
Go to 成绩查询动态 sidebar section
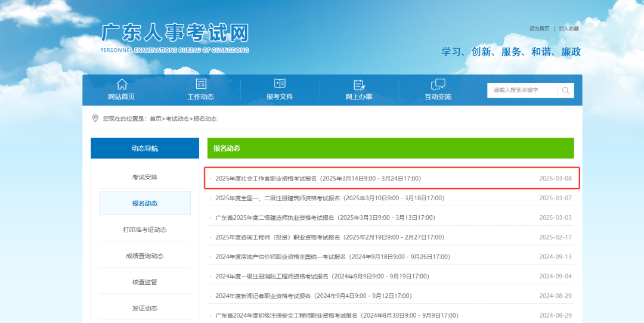point(145,256)
